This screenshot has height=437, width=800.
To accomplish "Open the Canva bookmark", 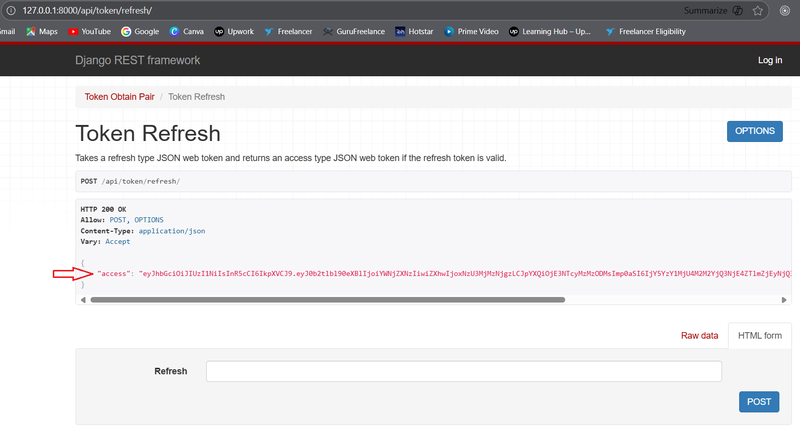I will (186, 31).
